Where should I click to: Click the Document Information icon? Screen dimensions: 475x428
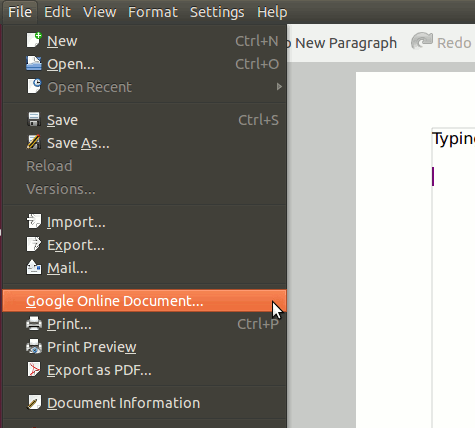(x=34, y=402)
